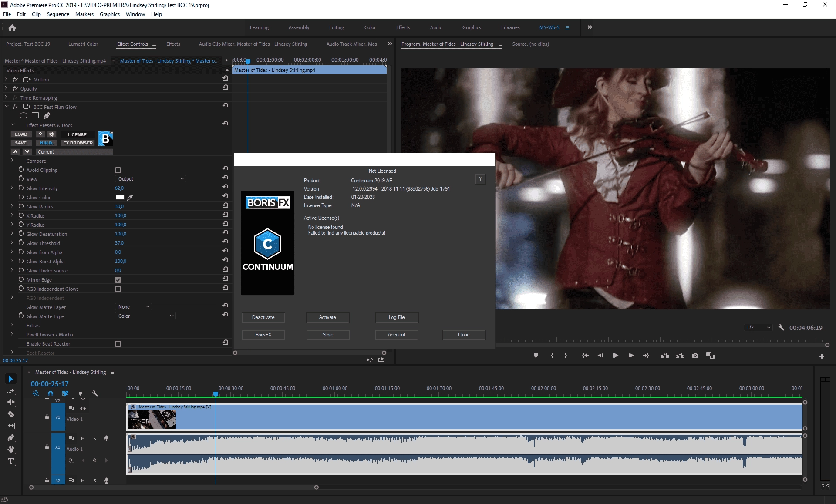Pick free draw bezier mask pen
Screen dimensions: 836x504
pos(47,115)
